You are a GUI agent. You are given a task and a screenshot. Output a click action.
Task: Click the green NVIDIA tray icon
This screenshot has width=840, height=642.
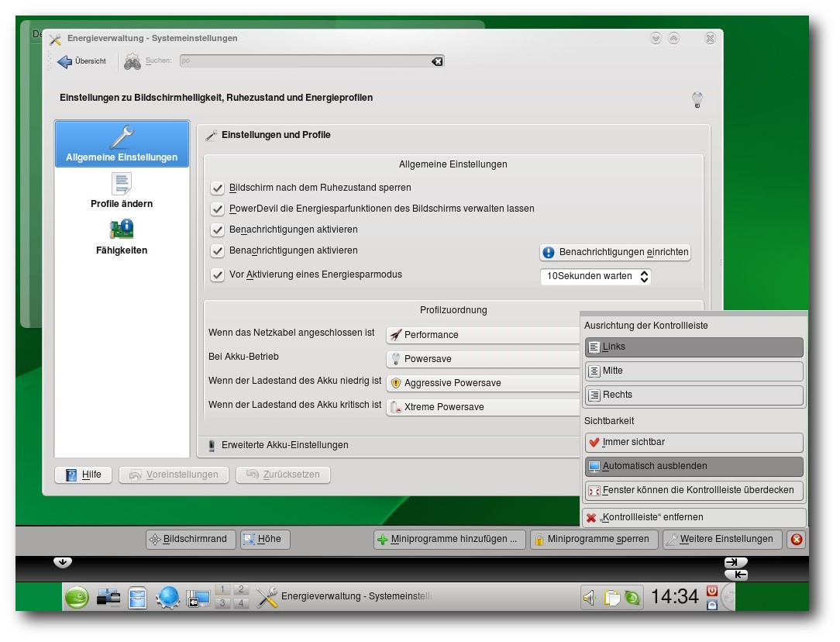[632, 598]
